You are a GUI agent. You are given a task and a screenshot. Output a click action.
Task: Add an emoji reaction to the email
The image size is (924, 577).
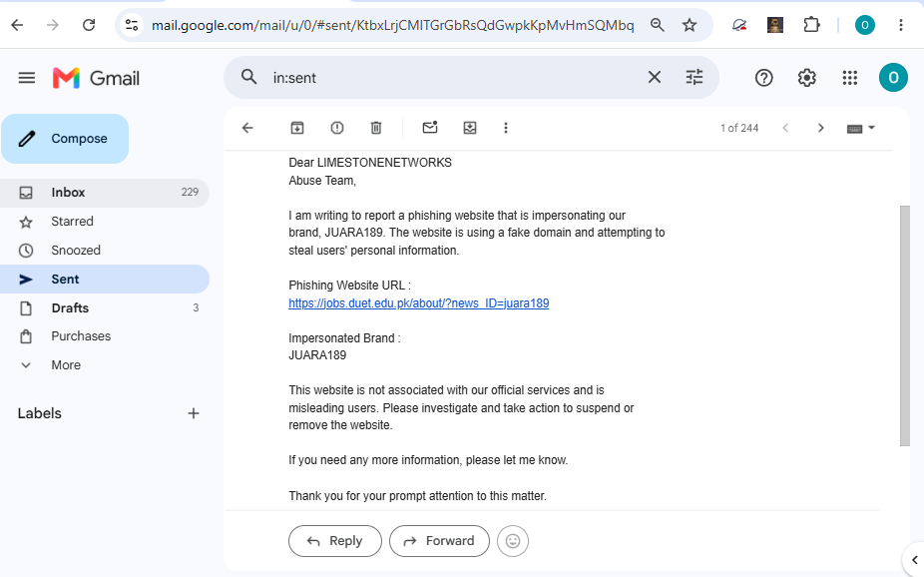513,541
